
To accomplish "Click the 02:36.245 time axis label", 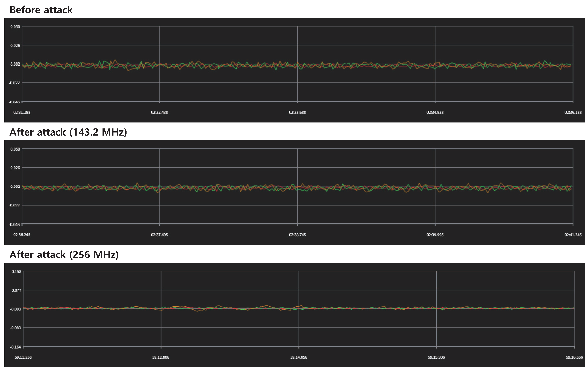I will coord(22,235).
